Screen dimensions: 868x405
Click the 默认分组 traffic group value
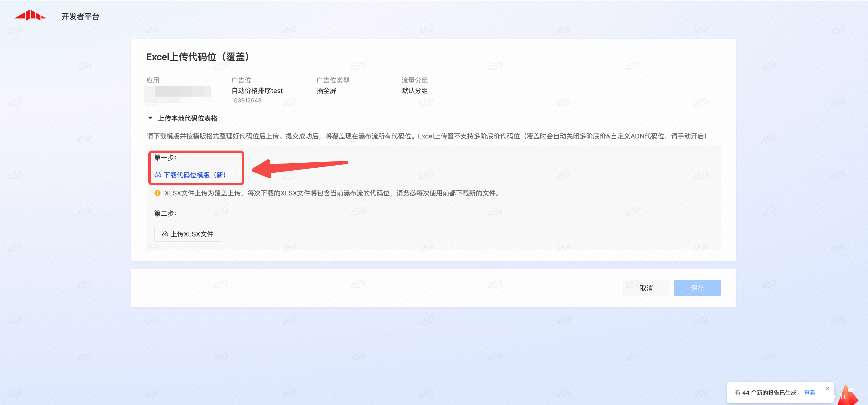414,91
